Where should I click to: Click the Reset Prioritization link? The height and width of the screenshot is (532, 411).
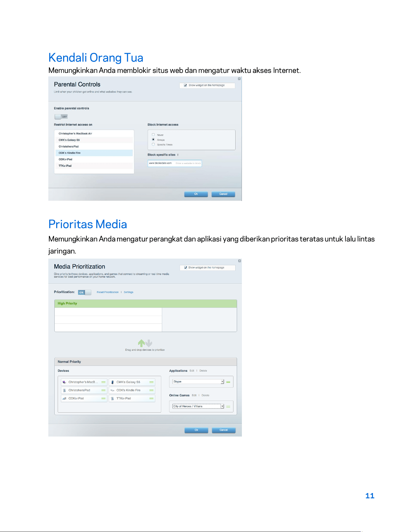point(108,292)
